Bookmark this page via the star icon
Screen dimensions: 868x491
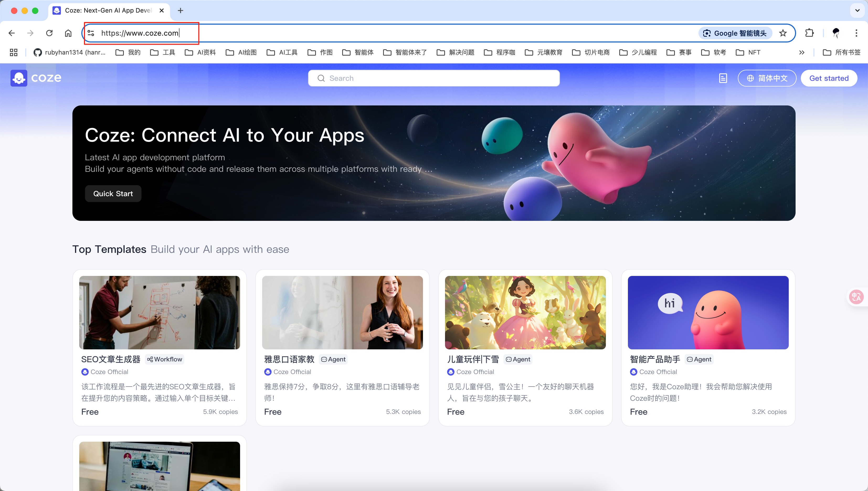click(x=783, y=33)
